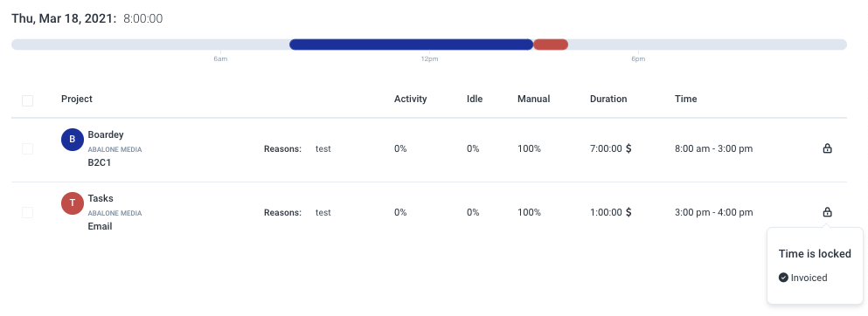Click the 8:00 am - 3:00 pm time range
Screen dimensions: 868x316
pyautogui.click(x=713, y=148)
